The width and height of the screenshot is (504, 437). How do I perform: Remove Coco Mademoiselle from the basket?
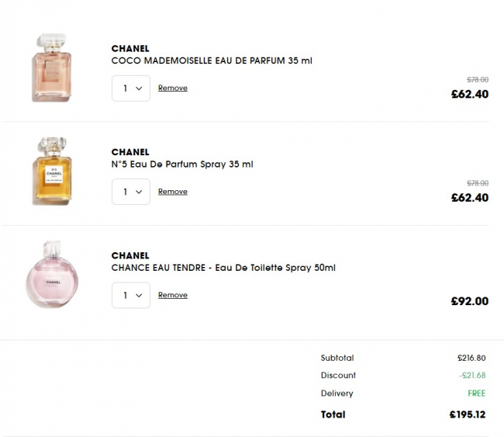coord(173,88)
